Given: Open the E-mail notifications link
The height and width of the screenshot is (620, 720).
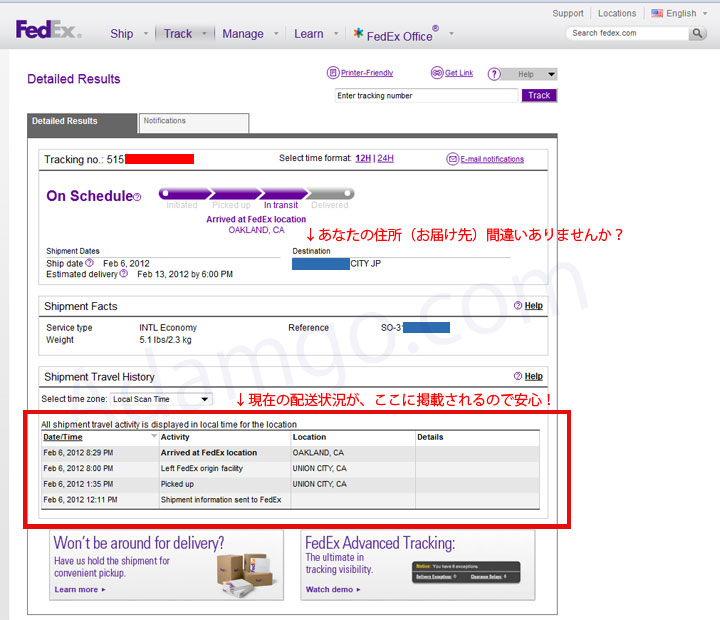Looking at the screenshot, I should [492, 159].
